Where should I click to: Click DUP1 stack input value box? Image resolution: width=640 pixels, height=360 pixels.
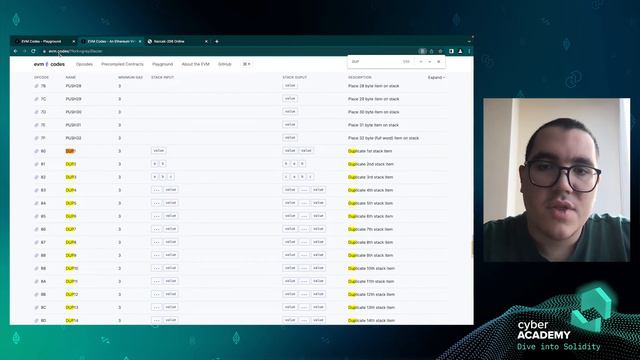pos(158,151)
